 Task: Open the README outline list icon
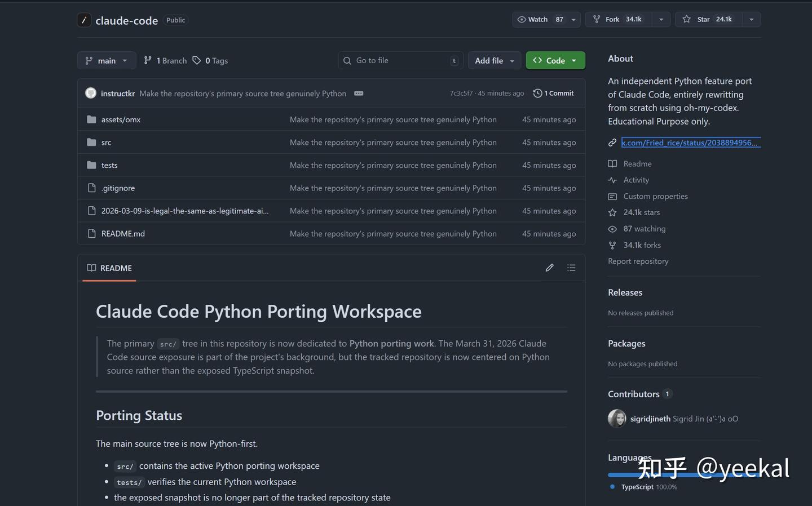(x=571, y=268)
